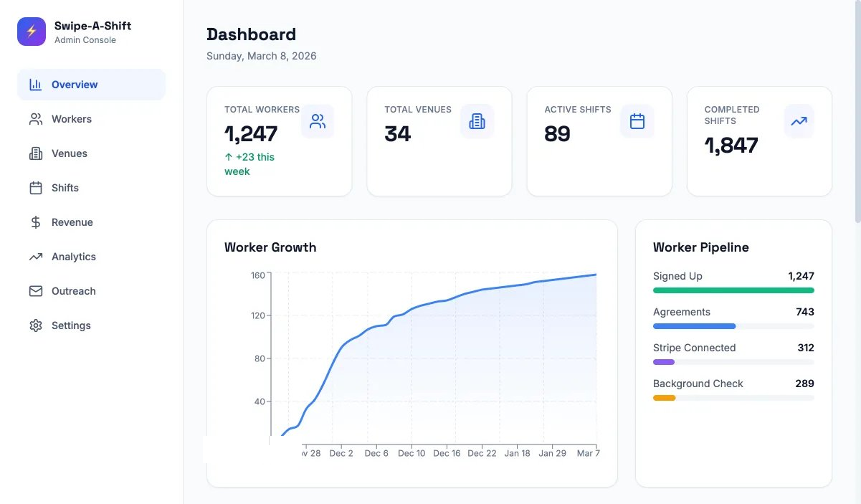
Task: Open the Analytics menu item
Action: 74,257
